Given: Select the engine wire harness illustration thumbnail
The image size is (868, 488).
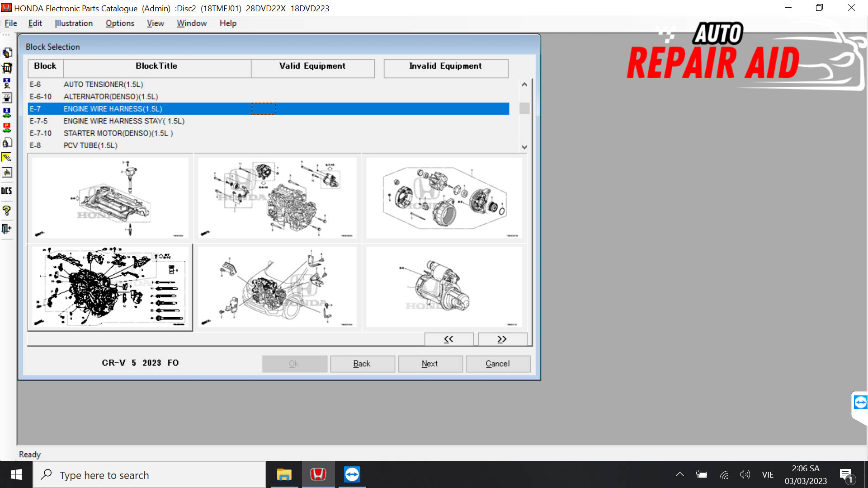Looking at the screenshot, I should tap(110, 287).
